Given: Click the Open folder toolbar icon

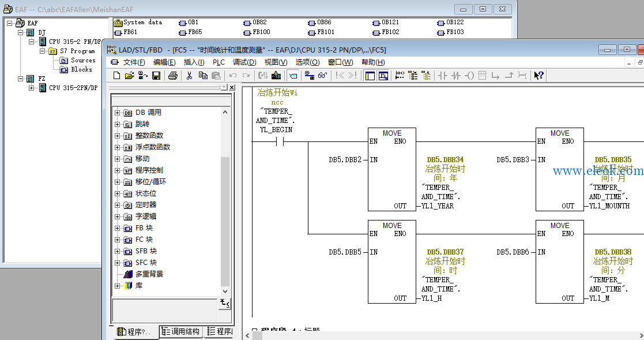Looking at the screenshot, I should click(129, 76).
